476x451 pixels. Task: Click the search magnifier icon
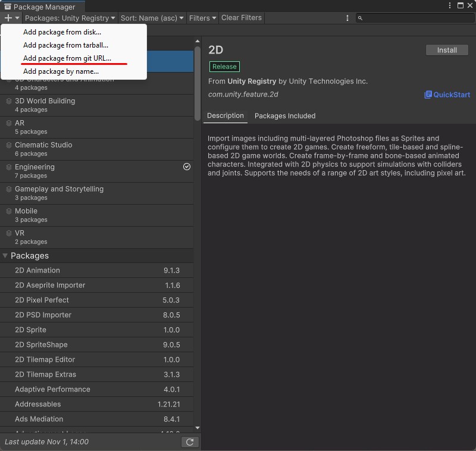360,18
